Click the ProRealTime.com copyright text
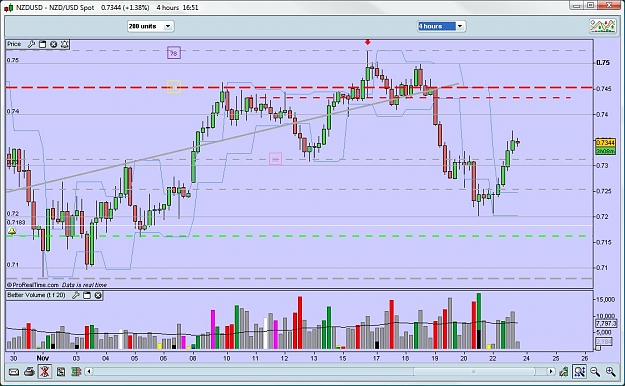The width and height of the screenshot is (625, 386). click(33, 285)
